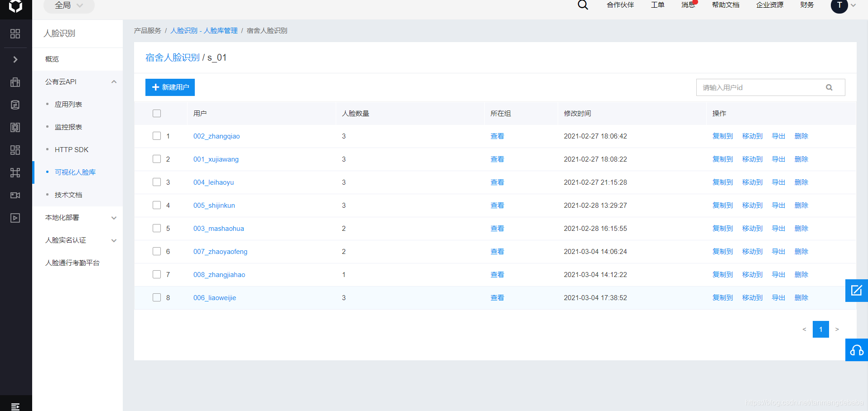
Task: Click the feedback edit floating icon
Action: (x=856, y=291)
